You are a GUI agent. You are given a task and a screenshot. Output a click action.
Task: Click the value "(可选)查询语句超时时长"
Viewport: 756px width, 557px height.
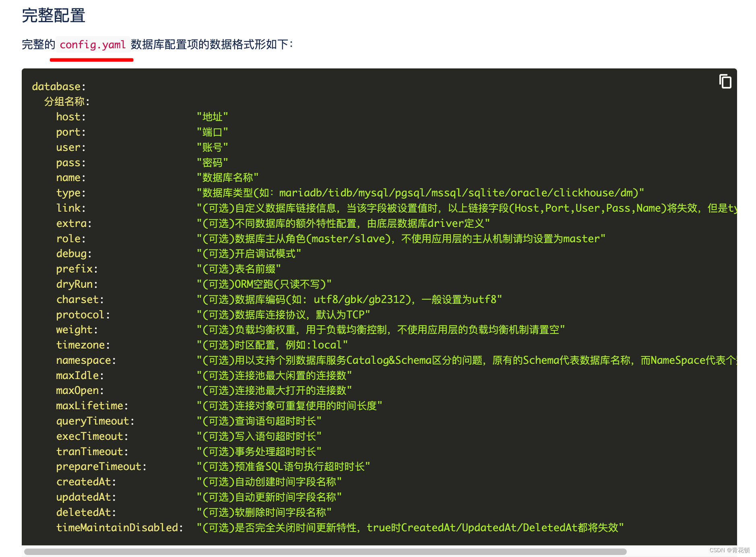pyautogui.click(x=259, y=421)
